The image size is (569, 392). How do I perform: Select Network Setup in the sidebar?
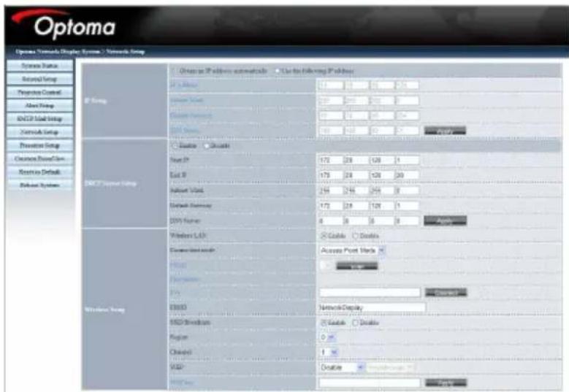point(40,132)
